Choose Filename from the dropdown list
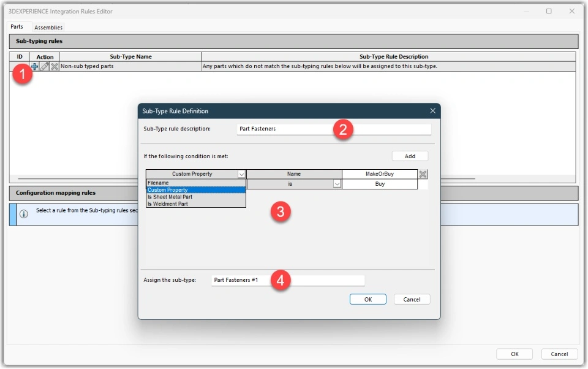This screenshot has height=369, width=588. [x=196, y=183]
